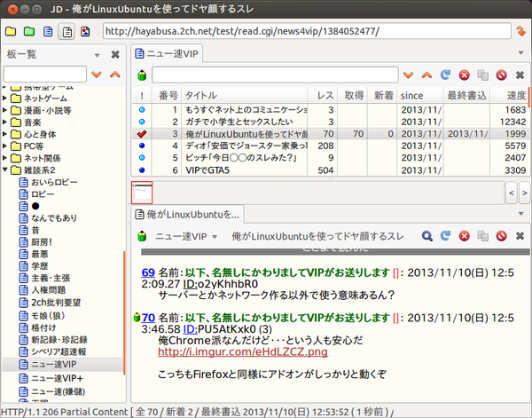Click the go arrow beside the URL bar
This screenshot has height=418, width=532.
[520, 31]
